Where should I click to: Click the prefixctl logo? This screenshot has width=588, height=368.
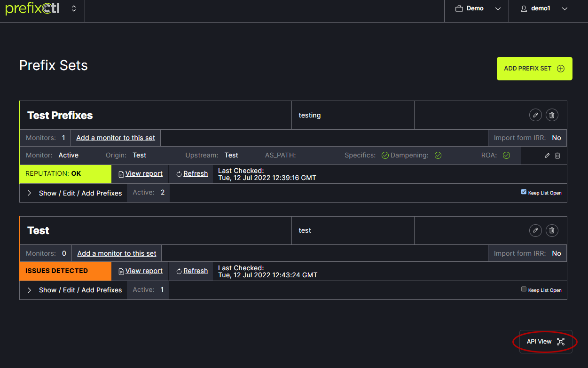pyautogui.click(x=32, y=9)
